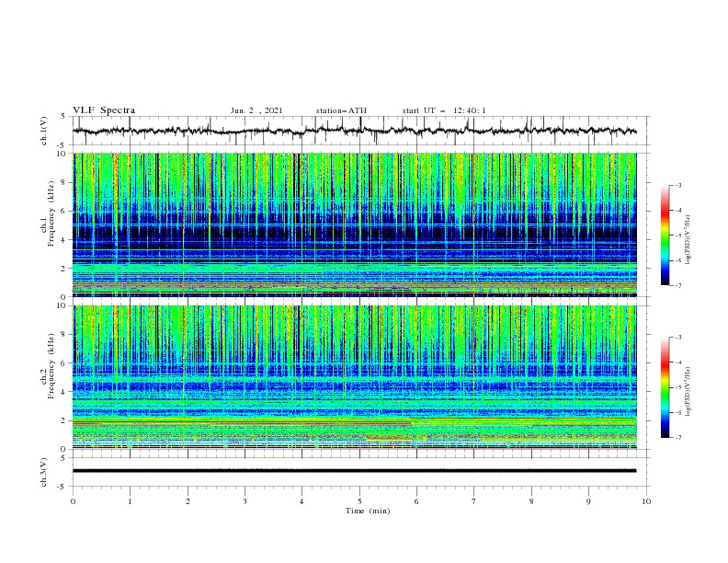Screen dimensions: 728x563
Task: Click the Time (min) axis label
Action: (368, 511)
